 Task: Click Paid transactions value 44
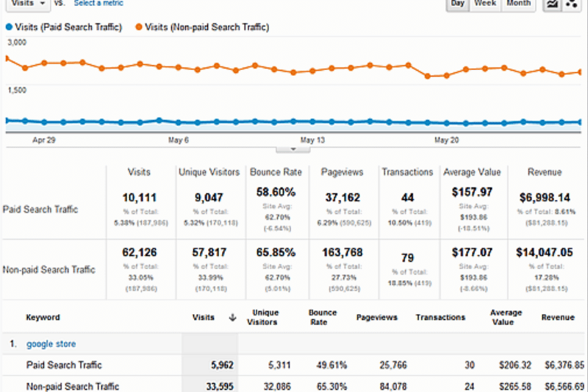(x=408, y=198)
